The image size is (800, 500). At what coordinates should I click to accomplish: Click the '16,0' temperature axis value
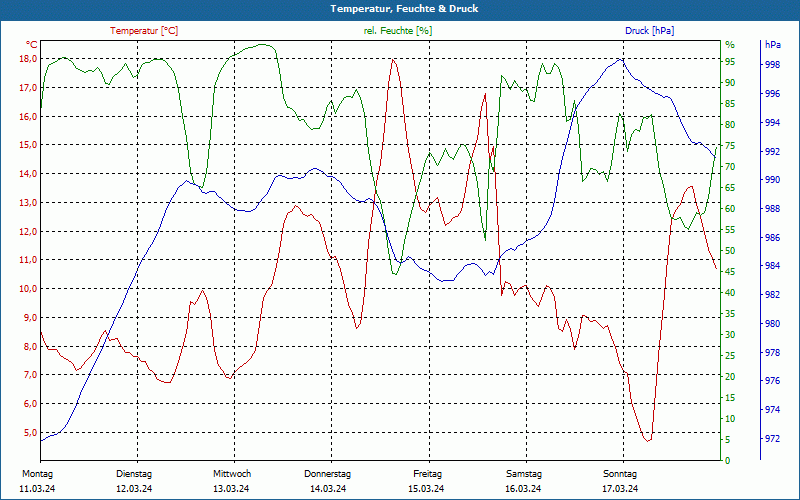[x=28, y=116]
